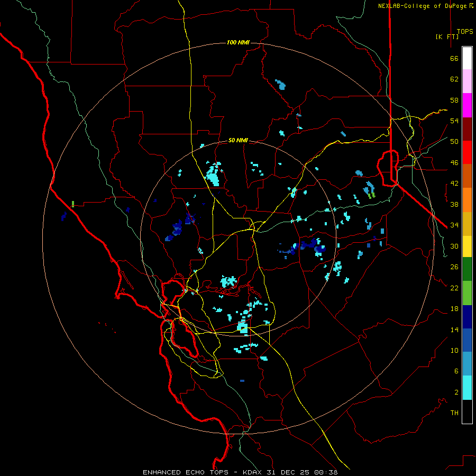Click the legend value "14"

coord(454,329)
